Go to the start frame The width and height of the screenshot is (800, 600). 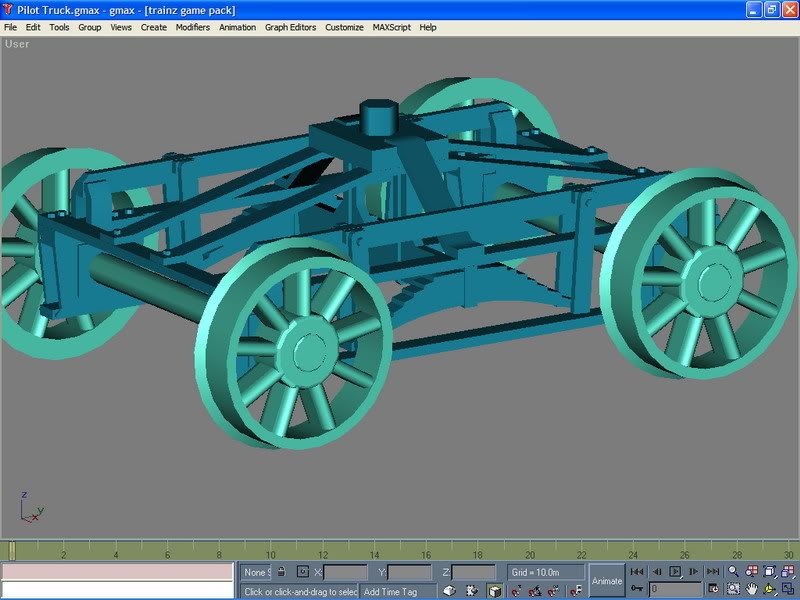pyautogui.click(x=637, y=571)
